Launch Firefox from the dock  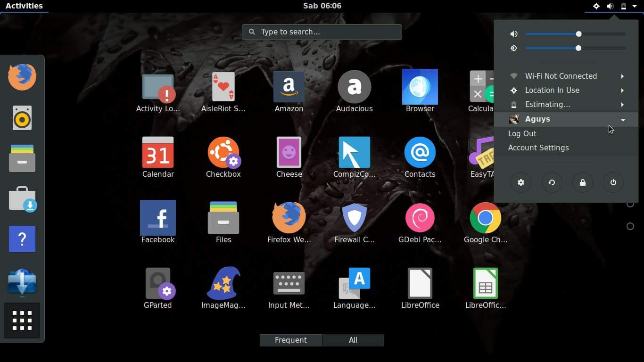(22, 77)
